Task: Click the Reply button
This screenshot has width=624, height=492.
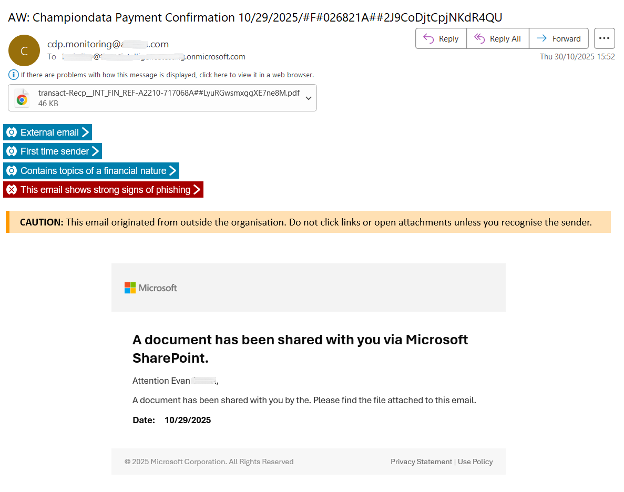Action: point(442,39)
